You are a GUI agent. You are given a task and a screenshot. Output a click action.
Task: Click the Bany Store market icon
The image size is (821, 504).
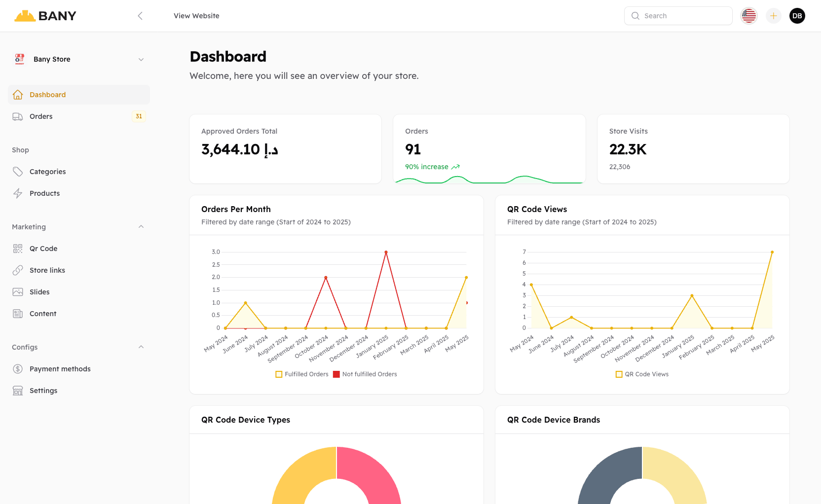(x=20, y=59)
